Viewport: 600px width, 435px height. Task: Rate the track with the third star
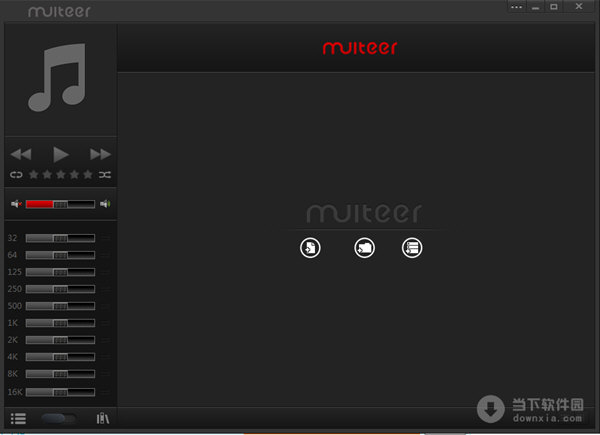point(61,175)
